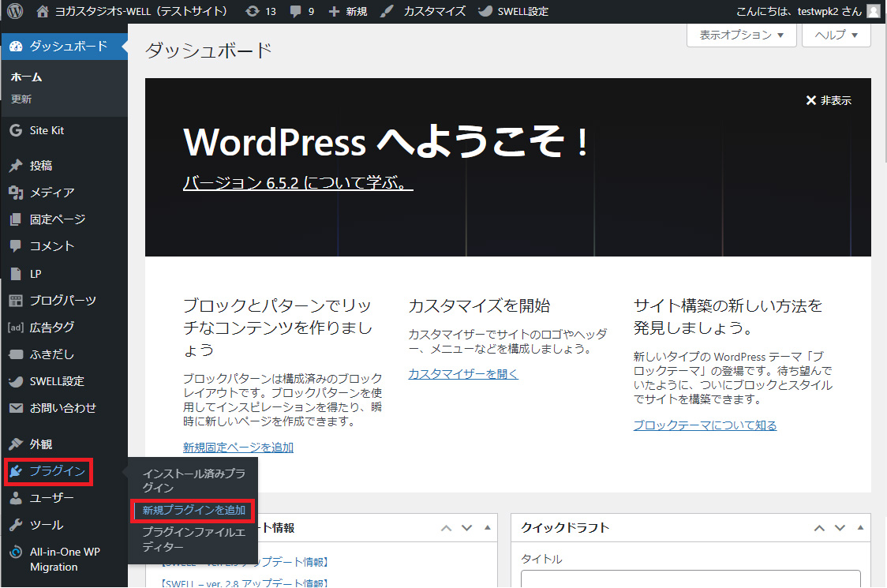This screenshot has width=887, height=588.
Task: Move クイックドラフト panel down
Action: coord(840,528)
